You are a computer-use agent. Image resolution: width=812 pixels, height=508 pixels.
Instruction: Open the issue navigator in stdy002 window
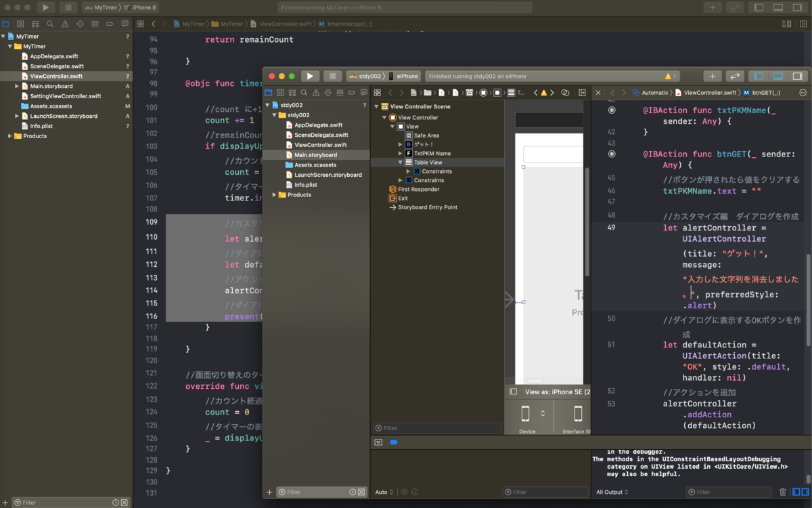point(316,92)
